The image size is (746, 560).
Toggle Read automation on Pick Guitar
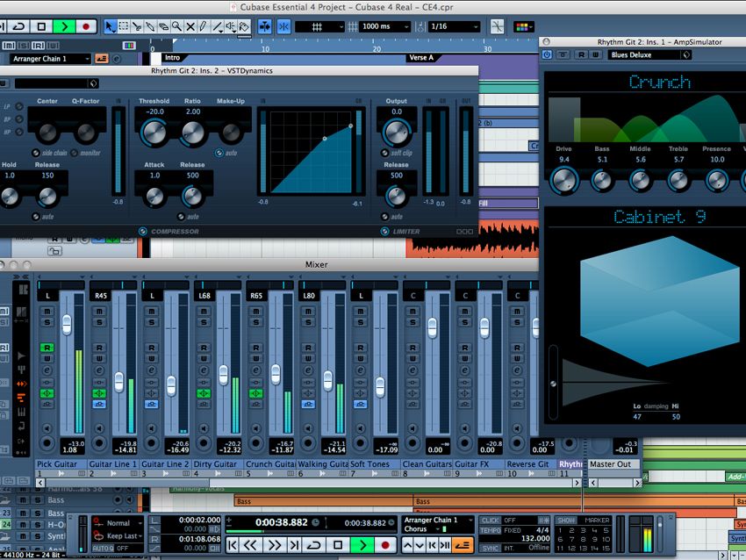click(47, 348)
